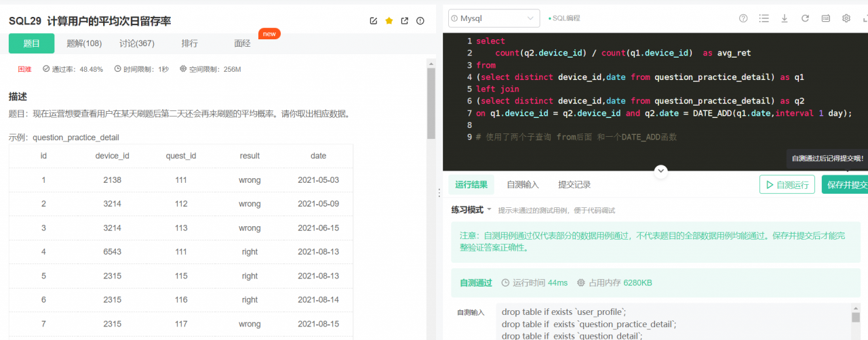Viewport: 868px width, 340px height.
Task: Click 'drop table if exists user_profile' line
Action: click(564, 312)
